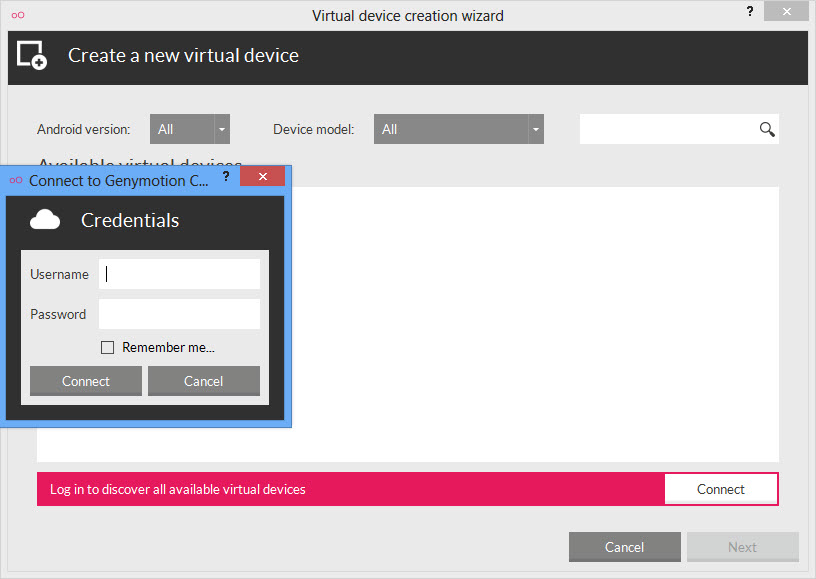Viewport: 816px width, 579px height.
Task: Click the help question mark in Connect dialog
Action: pos(226,176)
